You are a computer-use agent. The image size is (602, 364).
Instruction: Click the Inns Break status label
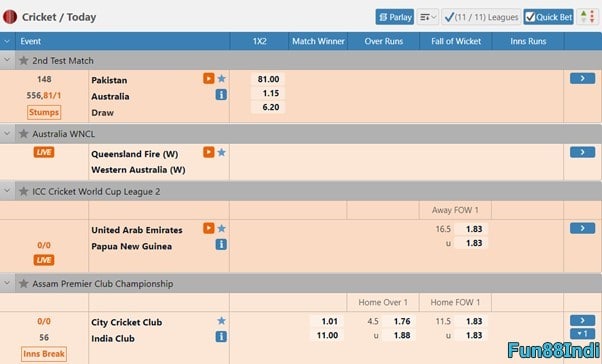[x=44, y=354]
